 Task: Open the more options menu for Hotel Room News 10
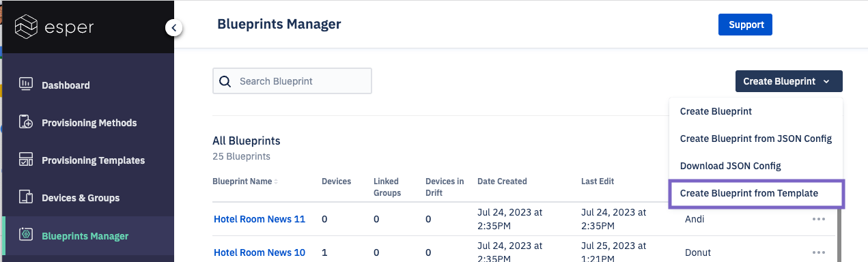819,252
